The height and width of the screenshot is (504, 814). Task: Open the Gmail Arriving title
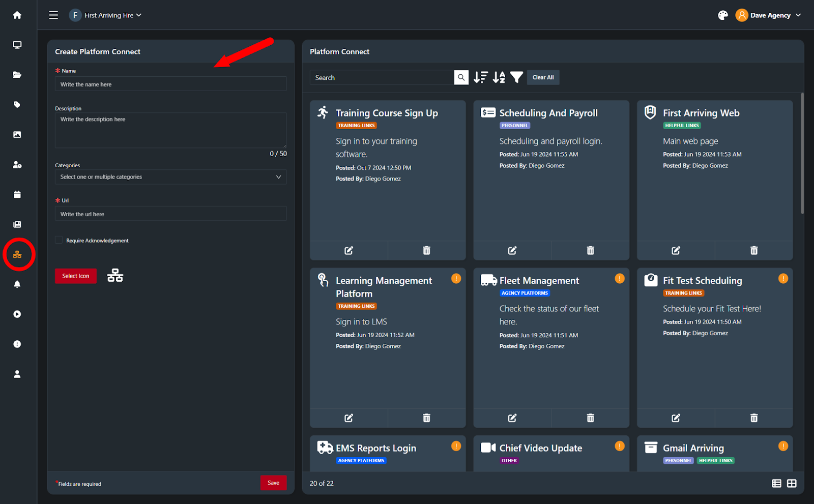[693, 448]
